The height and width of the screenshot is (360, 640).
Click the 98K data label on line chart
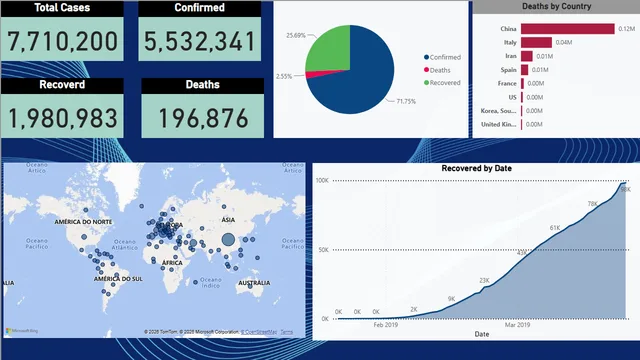[625, 189]
